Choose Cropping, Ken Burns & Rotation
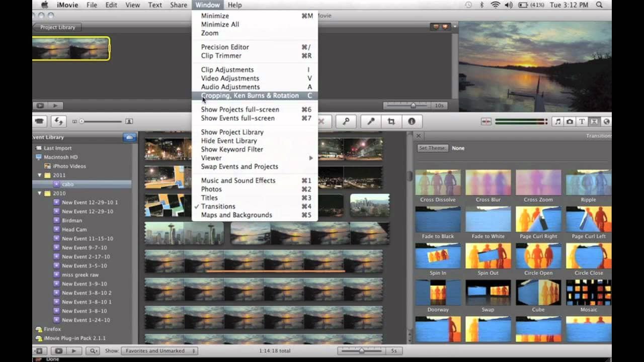The image size is (644, 362). click(255, 96)
